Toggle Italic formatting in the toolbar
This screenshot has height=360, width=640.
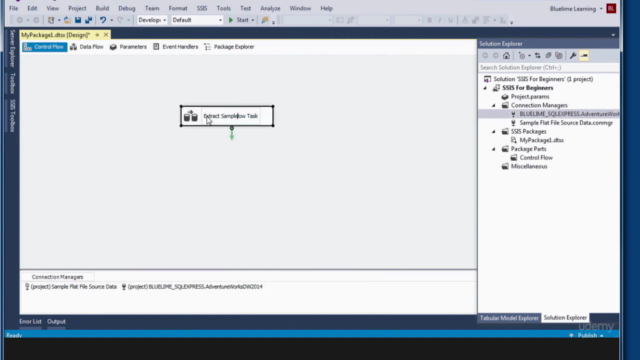(x=440, y=20)
